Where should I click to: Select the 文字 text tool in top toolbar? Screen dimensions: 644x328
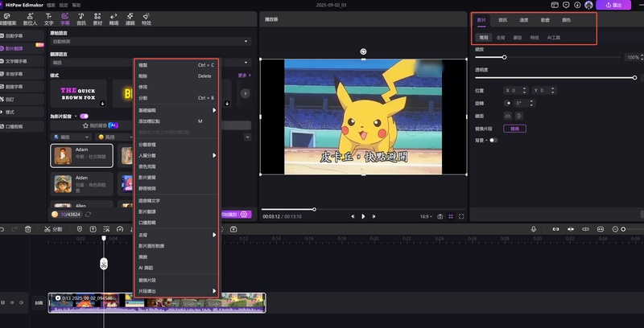48,19
